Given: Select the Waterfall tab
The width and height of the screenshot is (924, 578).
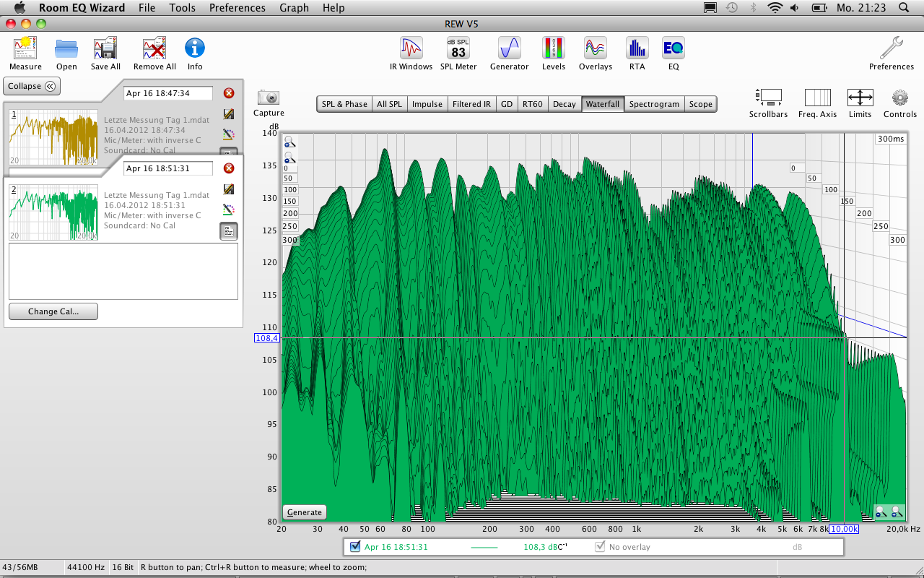Looking at the screenshot, I should pyautogui.click(x=603, y=104).
